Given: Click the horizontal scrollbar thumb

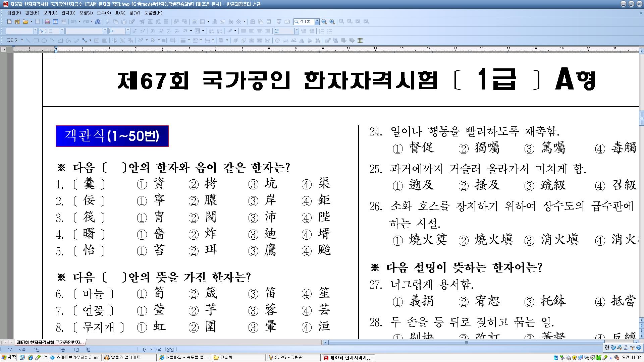Looking at the screenshot, I should 466,342.
